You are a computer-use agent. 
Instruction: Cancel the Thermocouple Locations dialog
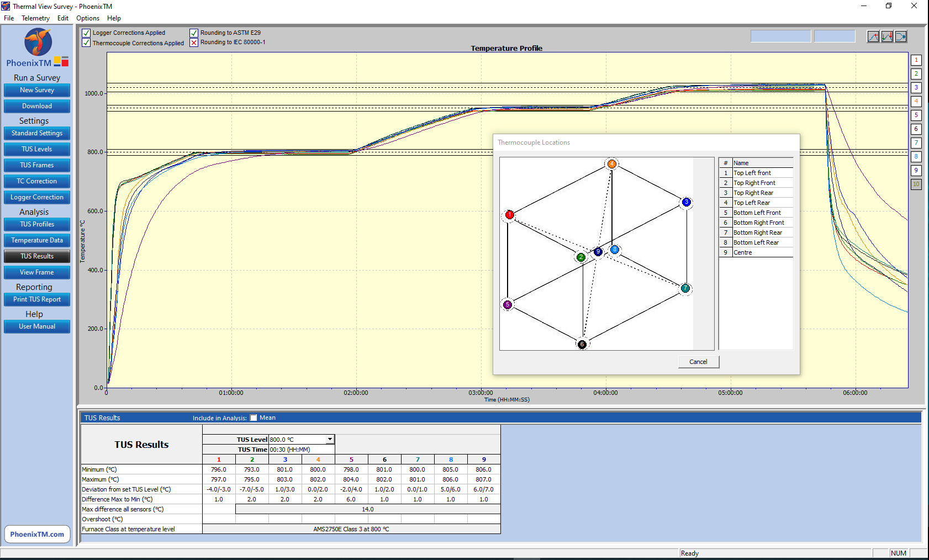point(698,362)
